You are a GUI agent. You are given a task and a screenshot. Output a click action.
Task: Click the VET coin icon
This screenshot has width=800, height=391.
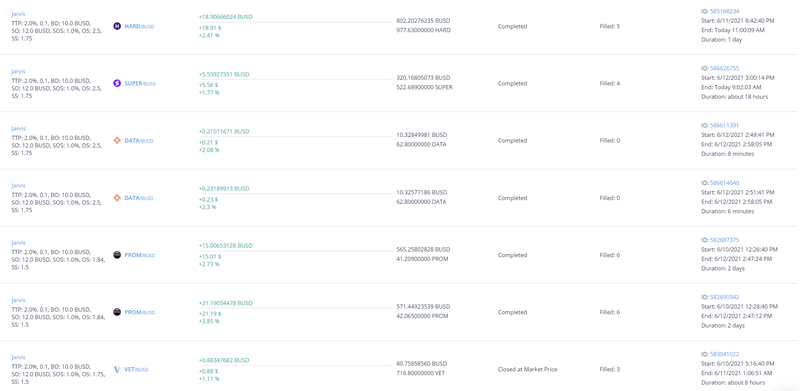pos(117,369)
